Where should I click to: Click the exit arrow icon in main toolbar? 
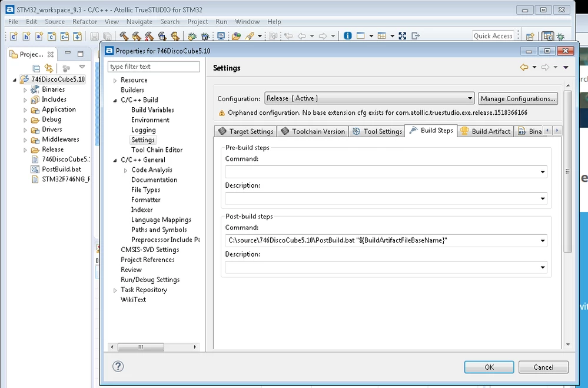(416, 36)
